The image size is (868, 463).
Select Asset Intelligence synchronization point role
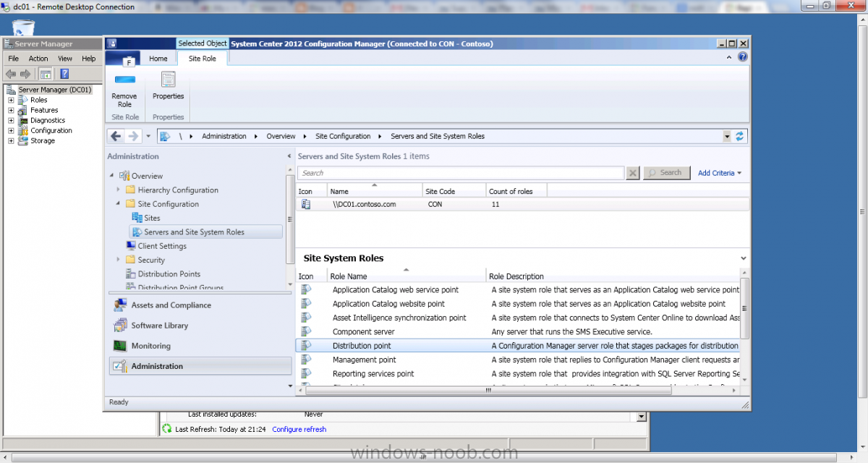coord(519,318)
